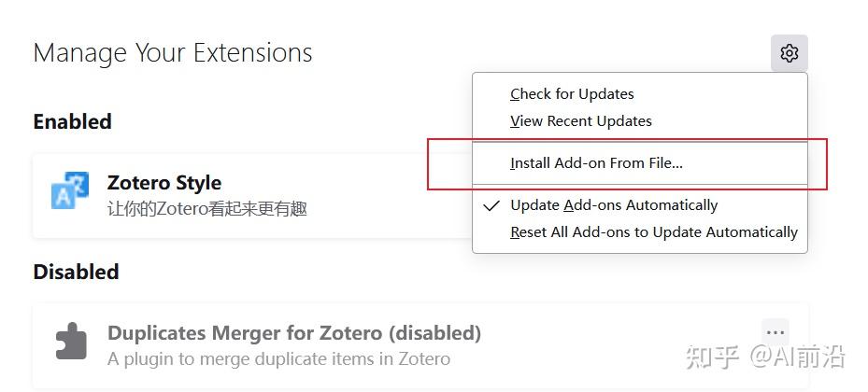This screenshot has height=392, width=868.
Task: Click the Disabled section heading
Action: [x=76, y=273]
